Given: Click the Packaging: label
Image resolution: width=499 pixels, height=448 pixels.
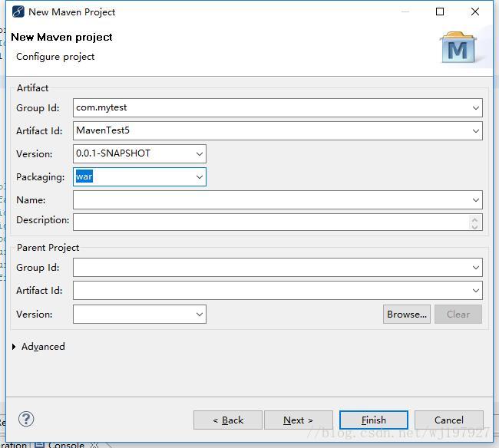Looking at the screenshot, I should [41, 177].
